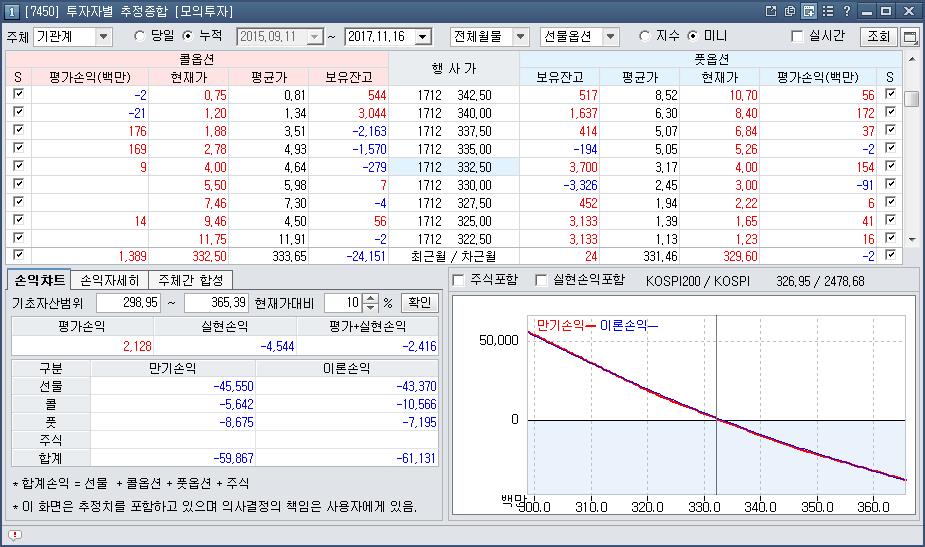
Task: Select the 당일 radio button
Action: coord(140,36)
